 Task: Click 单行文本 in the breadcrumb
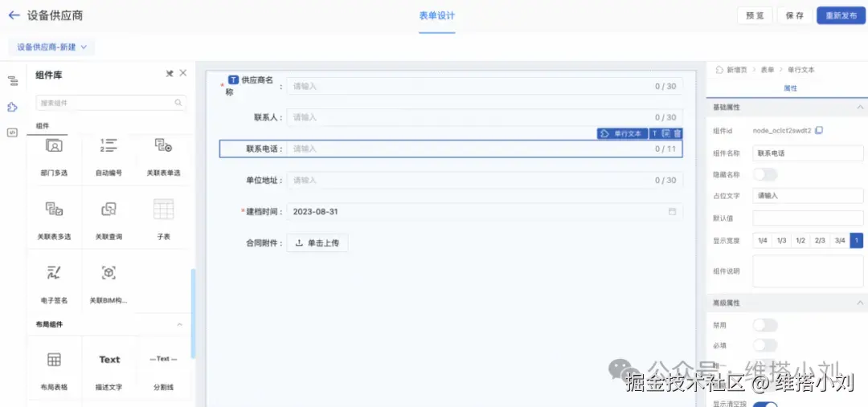[x=801, y=70]
